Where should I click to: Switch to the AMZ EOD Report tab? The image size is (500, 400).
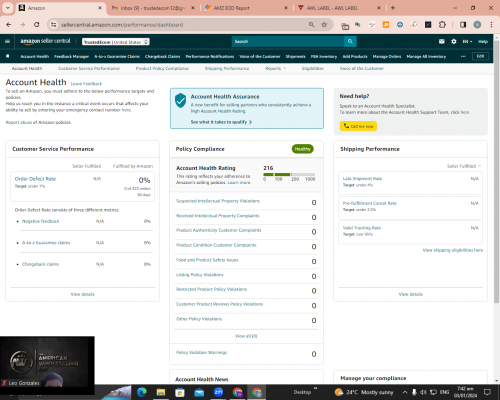[x=246, y=8]
